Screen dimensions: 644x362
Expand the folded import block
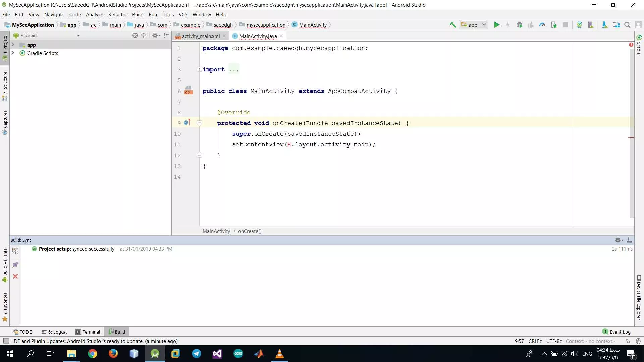(x=199, y=69)
